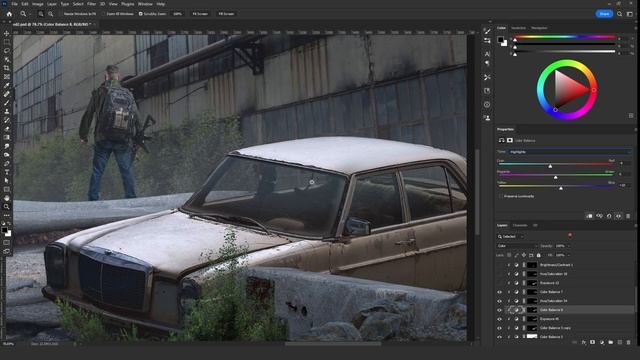This screenshot has width=640, height=360.
Task: Clip adjustment to layer below in Properties
Action: (589, 216)
